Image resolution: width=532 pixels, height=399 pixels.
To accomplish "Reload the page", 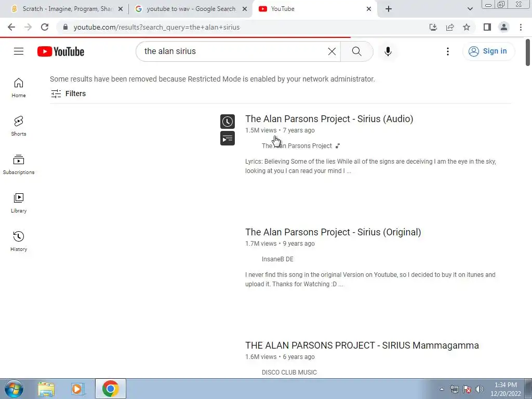I will (45, 27).
